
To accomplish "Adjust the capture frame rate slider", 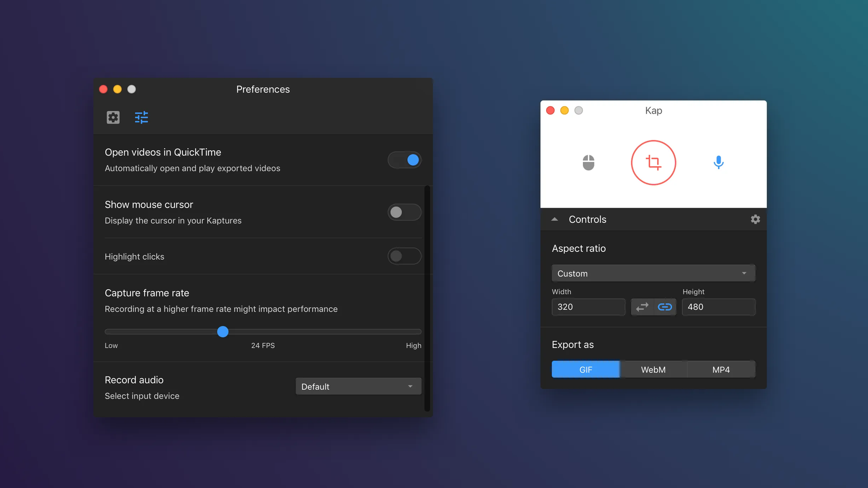I will (x=223, y=332).
